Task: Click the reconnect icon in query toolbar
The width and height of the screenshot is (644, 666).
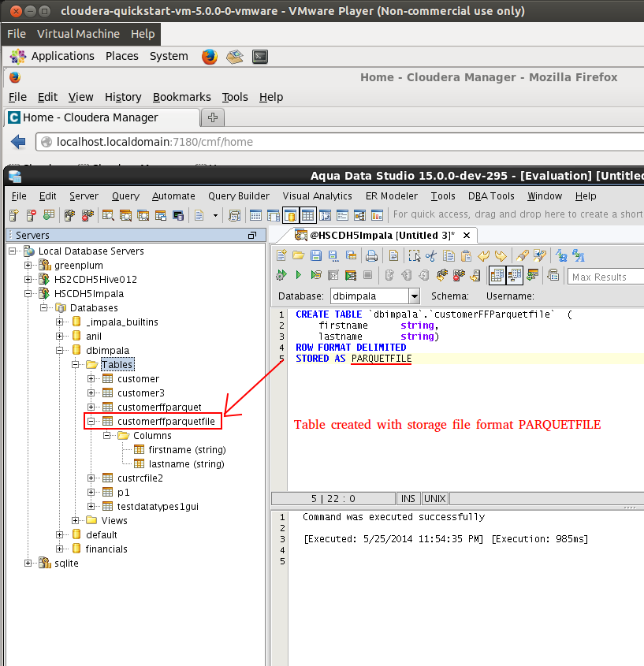Action: point(441,275)
